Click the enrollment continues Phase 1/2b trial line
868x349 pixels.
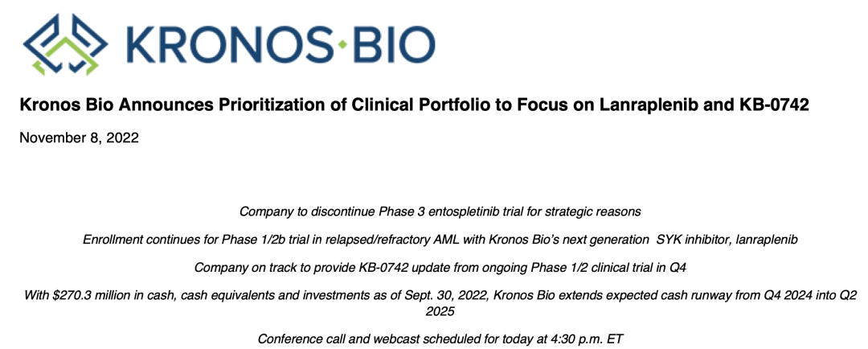coord(440,240)
